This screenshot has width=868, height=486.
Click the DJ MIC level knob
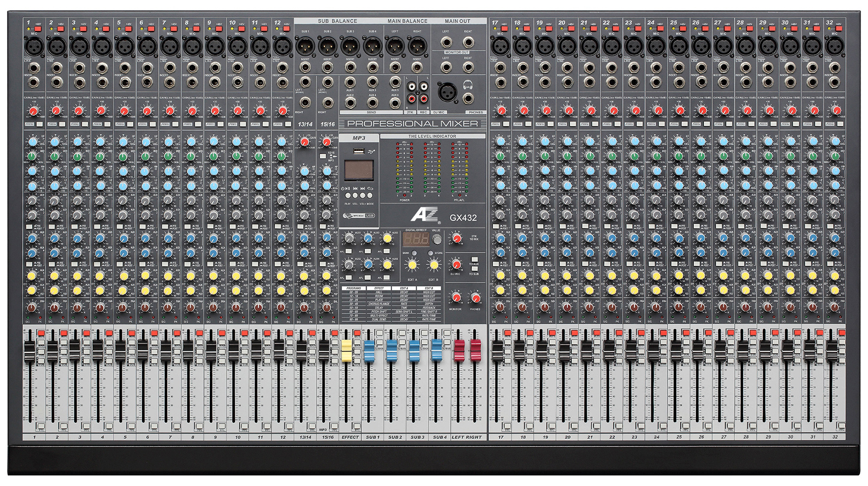[x=457, y=264]
